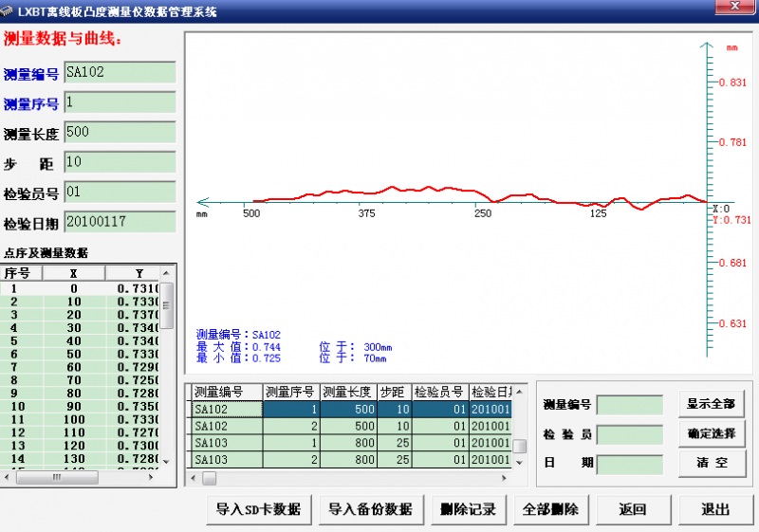Click the empty 日期 filter field
The width and height of the screenshot is (759, 532).
point(630,465)
